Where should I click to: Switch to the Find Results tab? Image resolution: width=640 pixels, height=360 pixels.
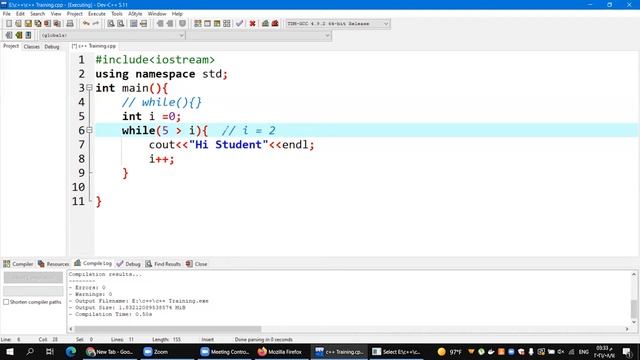pyautogui.click(x=163, y=264)
